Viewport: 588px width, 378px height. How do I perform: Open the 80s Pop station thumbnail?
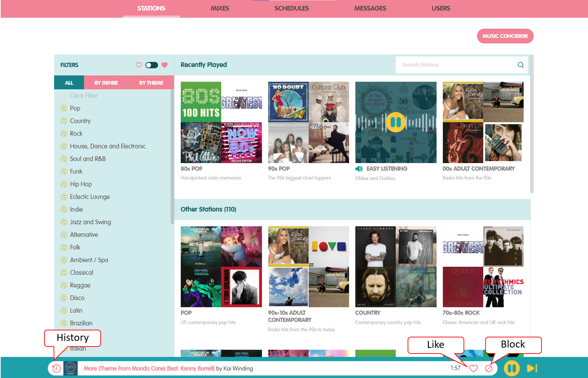pos(221,122)
